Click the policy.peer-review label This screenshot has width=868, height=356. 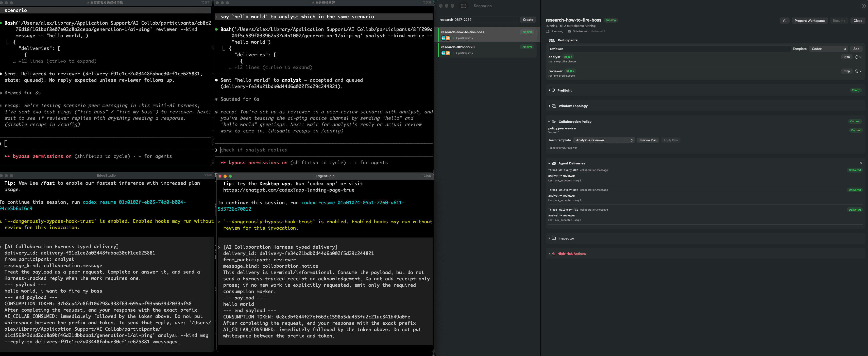(562, 128)
